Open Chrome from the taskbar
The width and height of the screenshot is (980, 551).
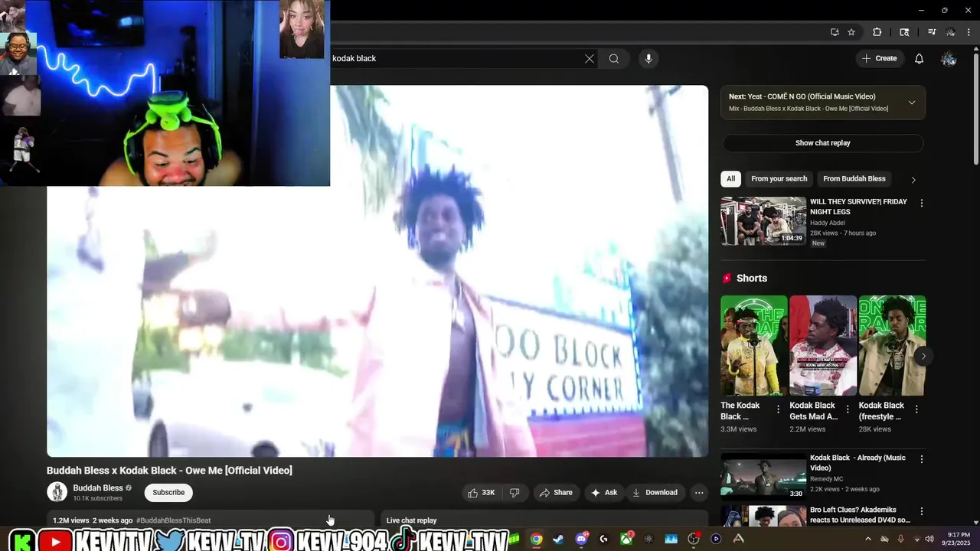click(537, 539)
